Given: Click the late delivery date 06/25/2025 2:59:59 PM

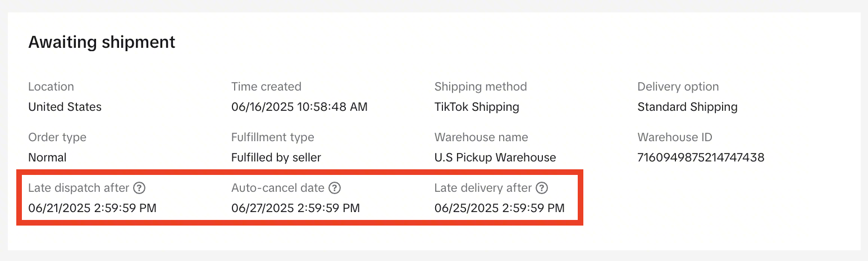Looking at the screenshot, I should pos(499,208).
